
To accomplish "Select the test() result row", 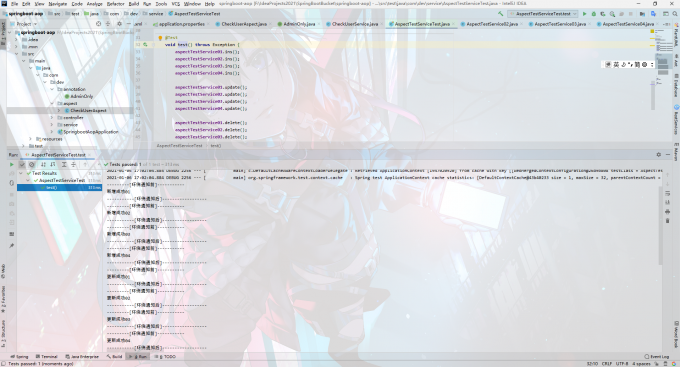I will pos(59,187).
